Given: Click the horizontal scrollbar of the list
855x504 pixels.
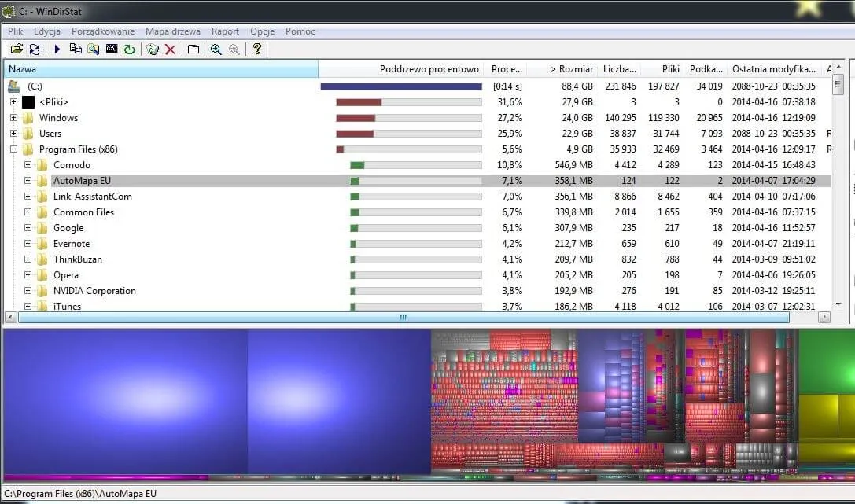Looking at the screenshot, I should click(403, 318).
